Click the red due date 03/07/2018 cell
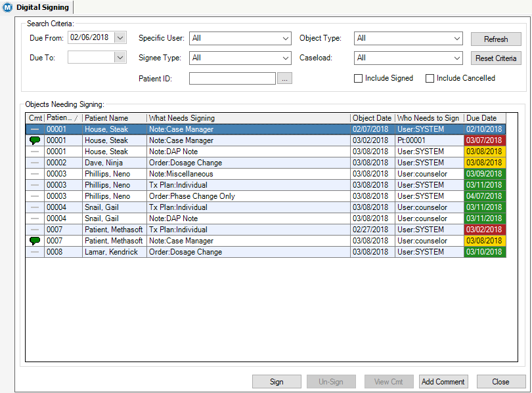The height and width of the screenshot is (393, 532). 485,140
